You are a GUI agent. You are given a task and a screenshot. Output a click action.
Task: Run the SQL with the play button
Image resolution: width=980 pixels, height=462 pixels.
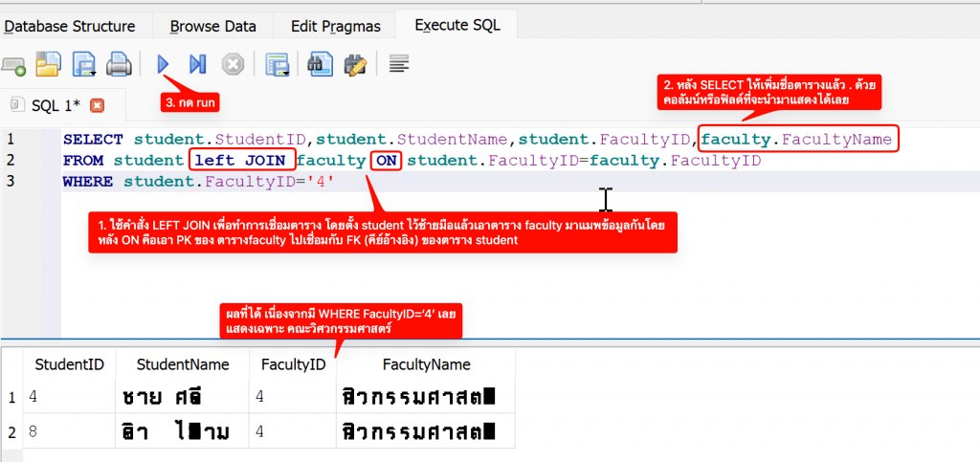point(163,64)
